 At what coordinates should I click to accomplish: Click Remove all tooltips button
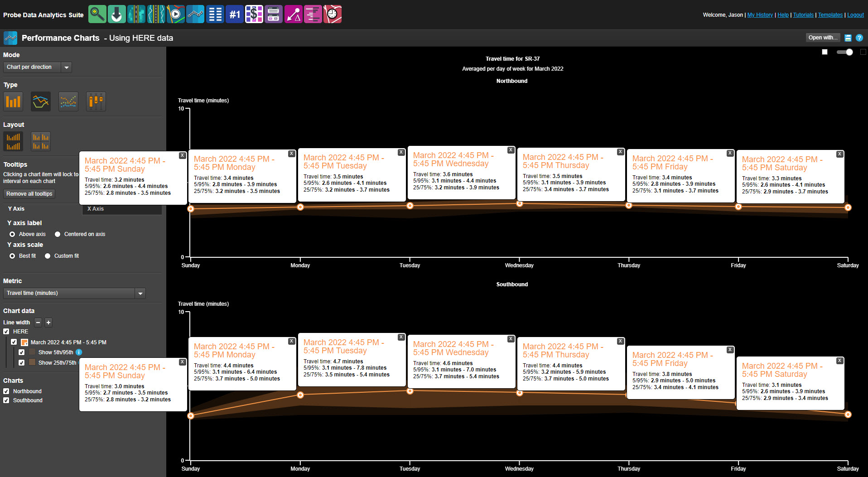click(29, 194)
